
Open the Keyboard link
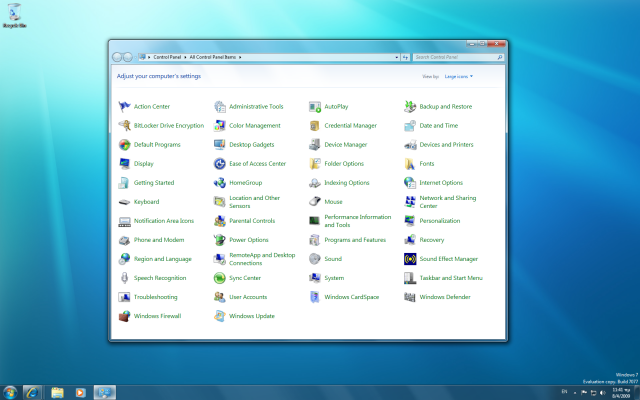pos(147,202)
